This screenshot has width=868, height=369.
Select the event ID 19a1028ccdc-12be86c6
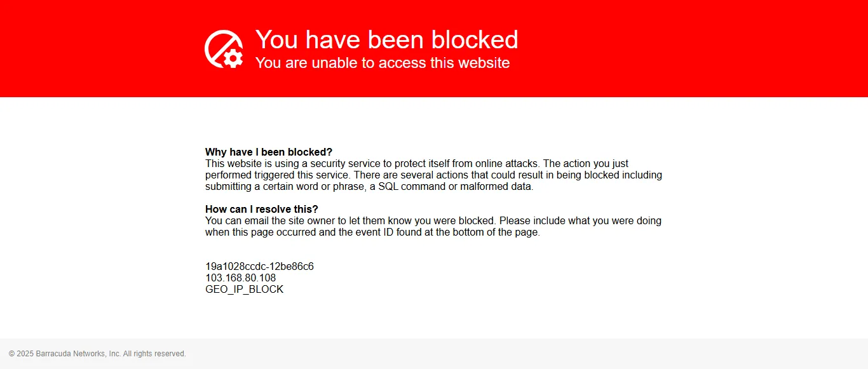coord(259,267)
